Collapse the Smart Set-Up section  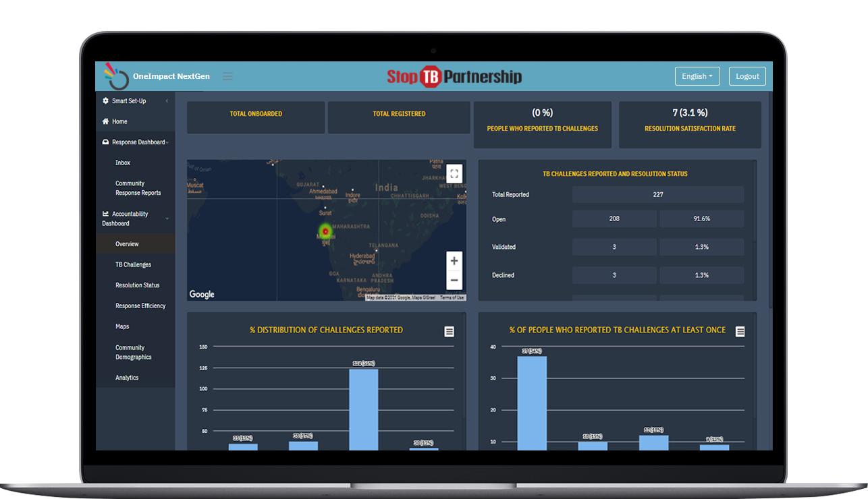tap(167, 101)
